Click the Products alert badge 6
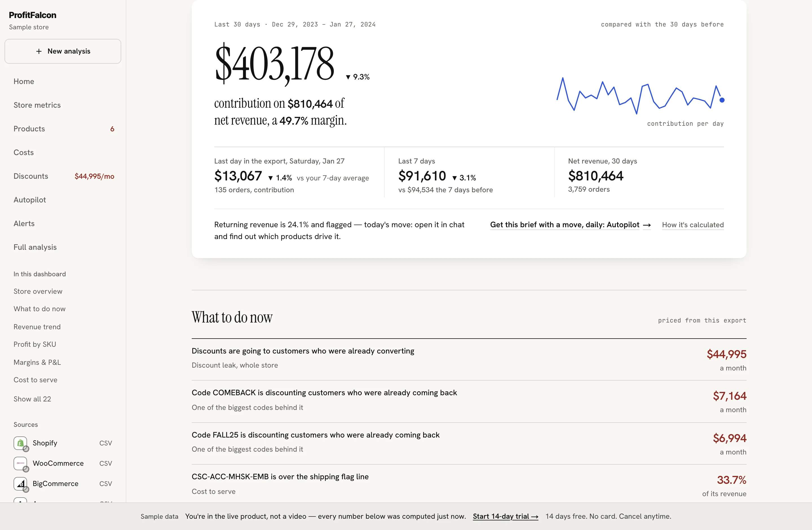812x530 pixels. (x=112, y=129)
